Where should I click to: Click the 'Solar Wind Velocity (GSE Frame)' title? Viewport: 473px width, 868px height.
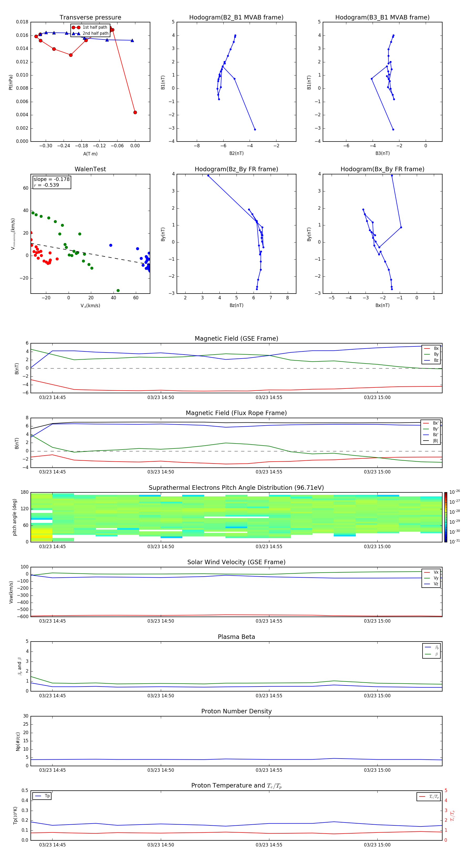(236, 562)
